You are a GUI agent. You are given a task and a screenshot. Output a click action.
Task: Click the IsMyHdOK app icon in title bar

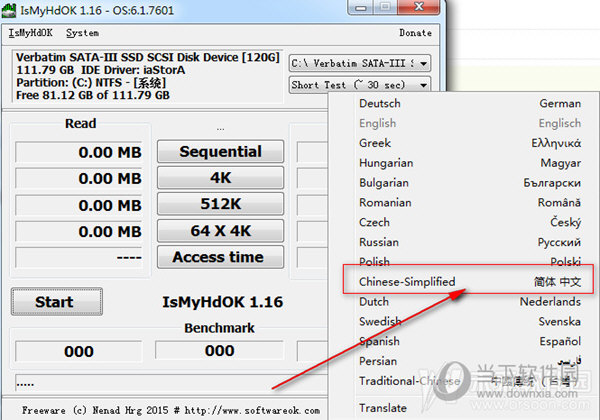coord(8,10)
